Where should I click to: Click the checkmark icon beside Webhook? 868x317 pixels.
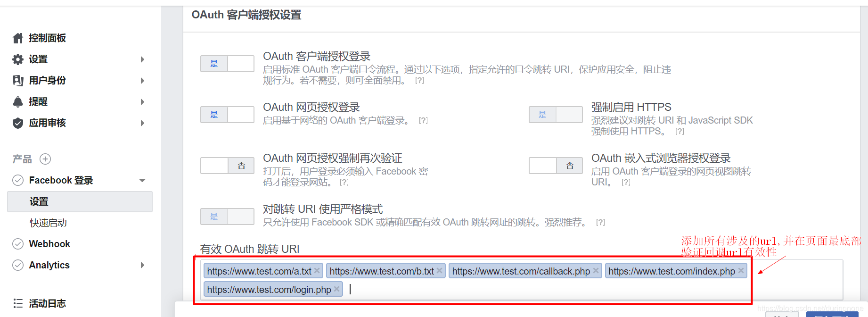tap(18, 244)
